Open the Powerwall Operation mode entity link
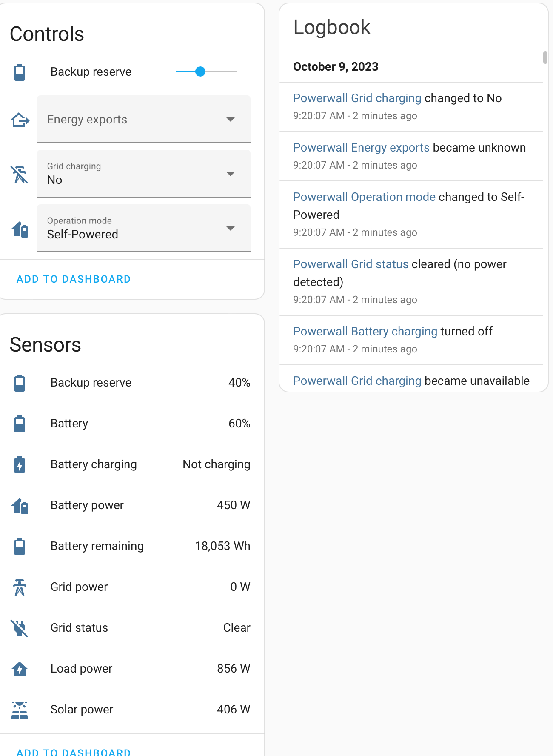The width and height of the screenshot is (553, 756). [364, 197]
